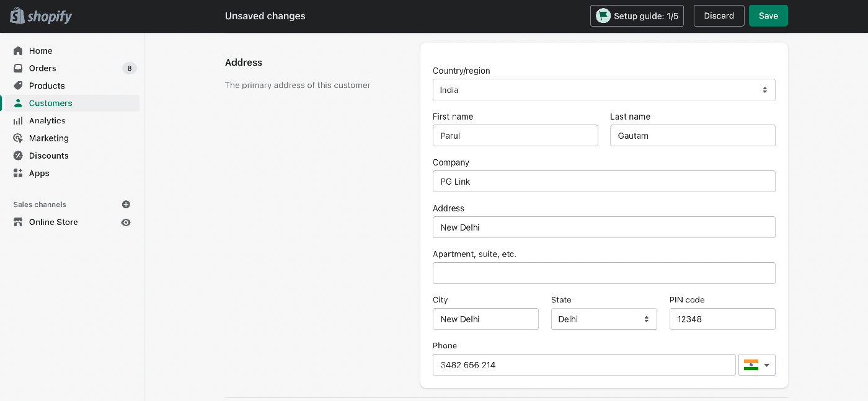This screenshot has height=401, width=868.
Task: Click the Orders inbox icon
Action: 18,68
